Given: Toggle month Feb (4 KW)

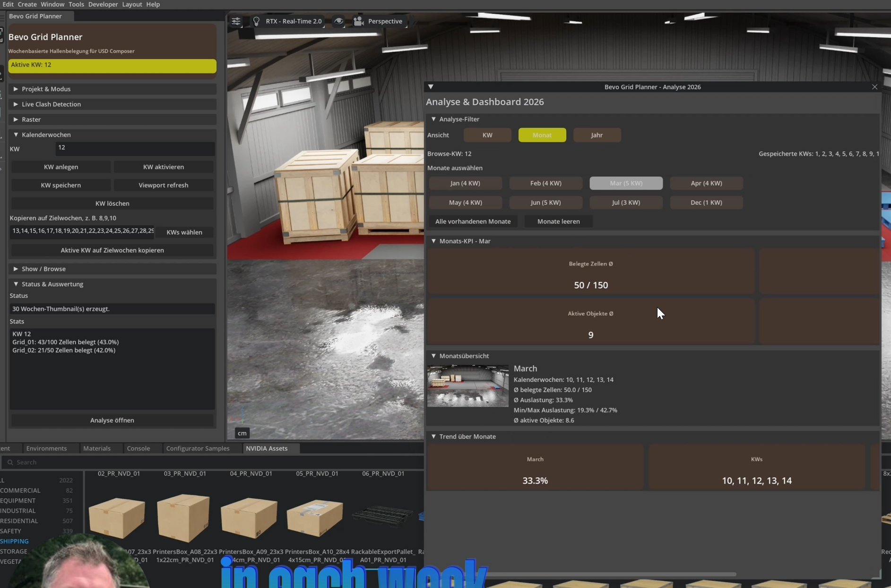Looking at the screenshot, I should coord(546,183).
